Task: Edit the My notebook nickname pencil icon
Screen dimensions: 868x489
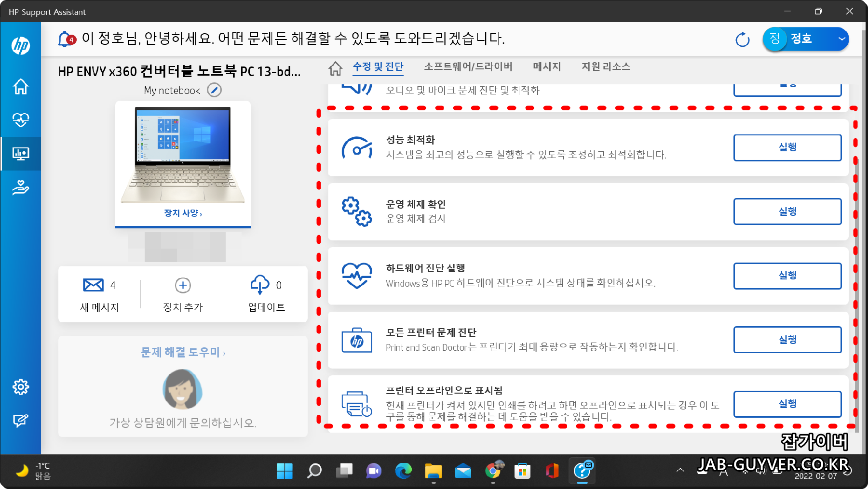Action: [214, 90]
